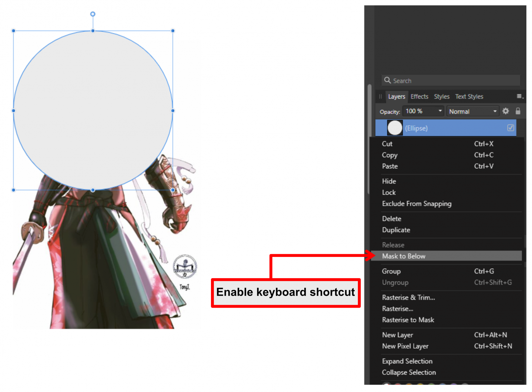The height and width of the screenshot is (392, 532).
Task: Switch to the Styles tab
Action: point(442,96)
